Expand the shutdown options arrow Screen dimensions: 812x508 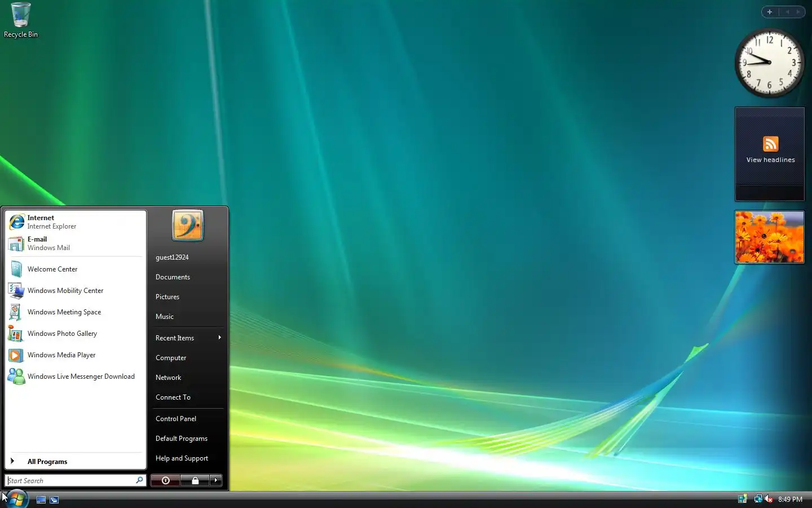(x=216, y=480)
